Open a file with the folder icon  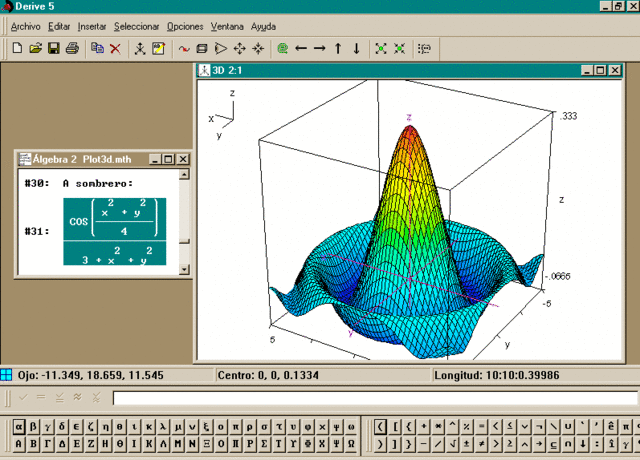click(x=36, y=48)
